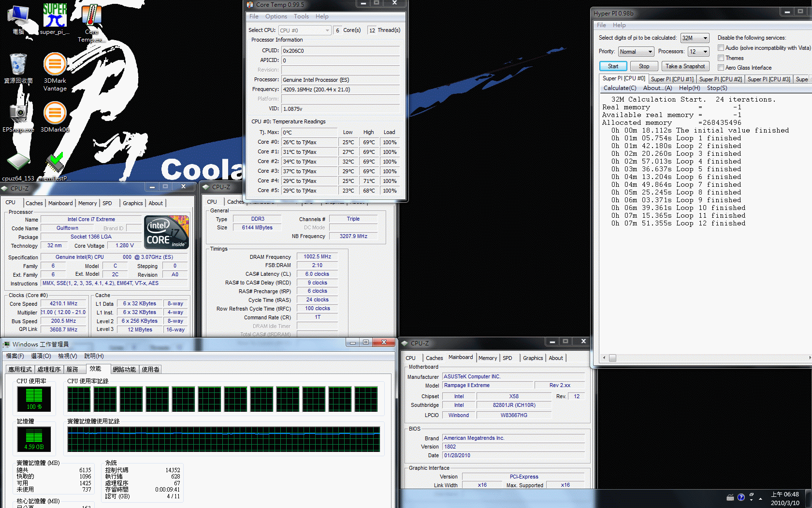Open digits of pi 32M dropdown

[695, 38]
